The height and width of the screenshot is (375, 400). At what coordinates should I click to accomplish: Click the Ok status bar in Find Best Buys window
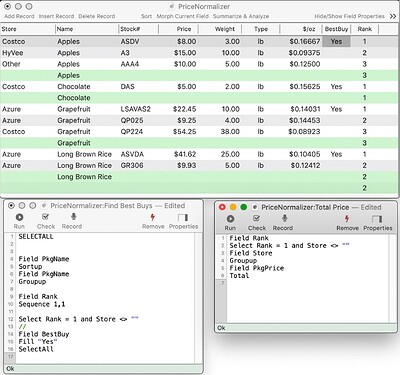103,369
